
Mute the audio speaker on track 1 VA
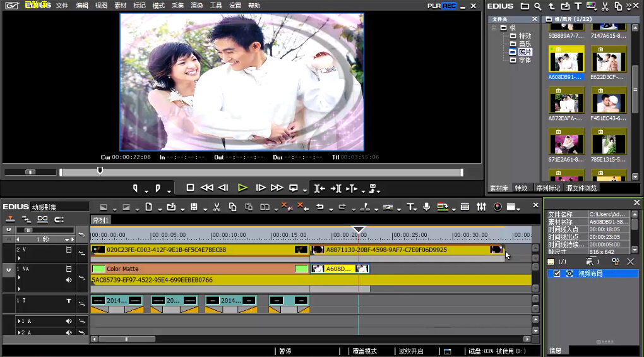tap(69, 280)
